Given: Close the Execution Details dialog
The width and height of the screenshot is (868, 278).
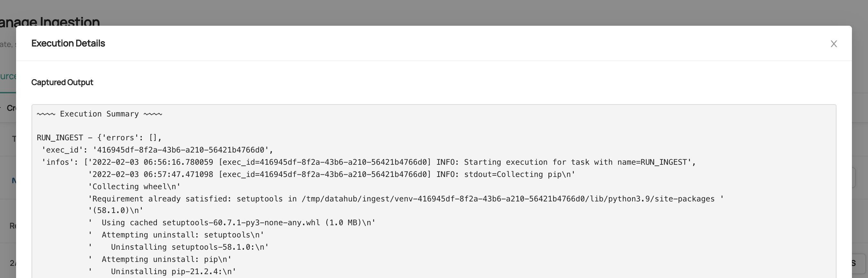Looking at the screenshot, I should (834, 44).
